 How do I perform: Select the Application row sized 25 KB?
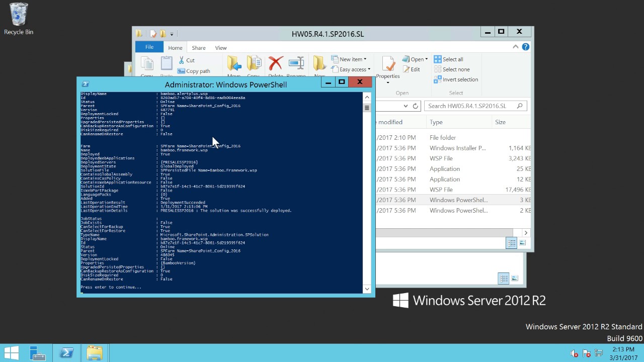coord(453,169)
